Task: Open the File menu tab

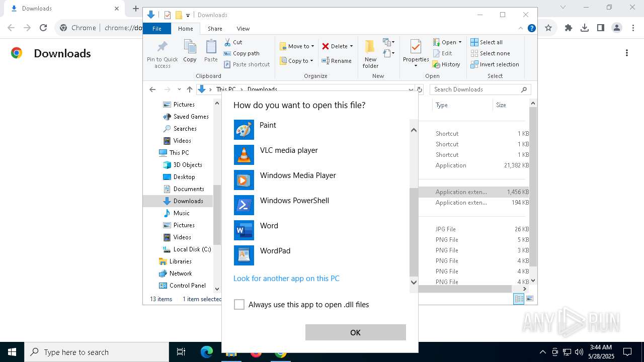Action: click(x=157, y=29)
